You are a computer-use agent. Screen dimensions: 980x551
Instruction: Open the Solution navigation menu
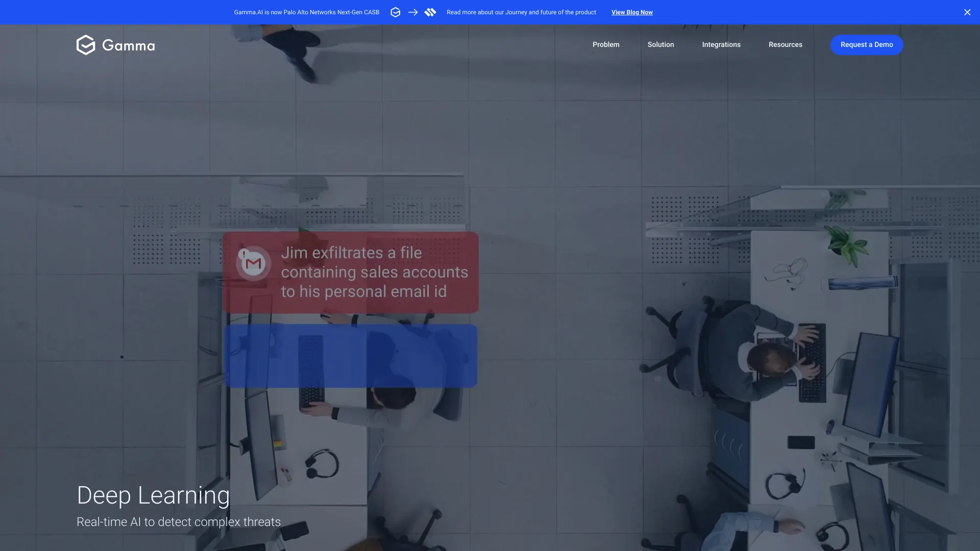click(660, 44)
